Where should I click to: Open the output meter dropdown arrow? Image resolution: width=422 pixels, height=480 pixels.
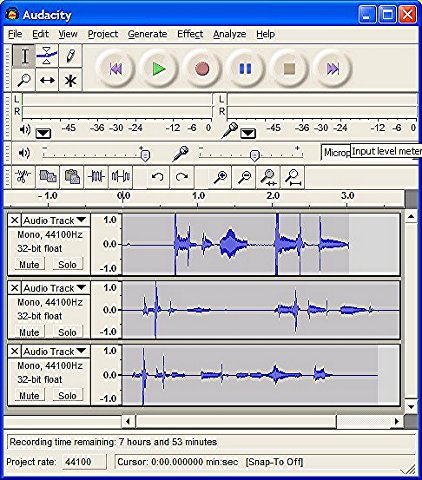43,133
